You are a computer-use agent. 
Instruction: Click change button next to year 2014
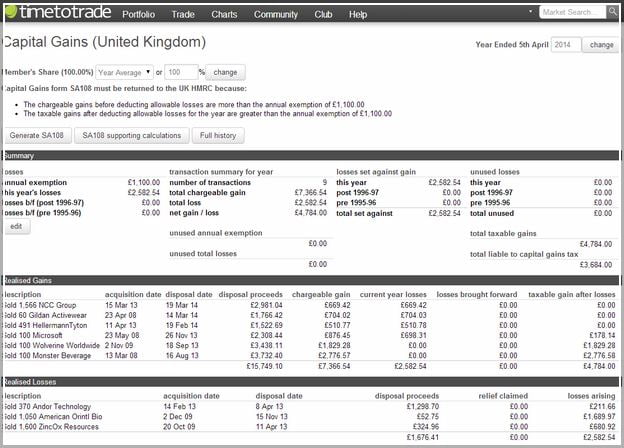click(x=601, y=45)
